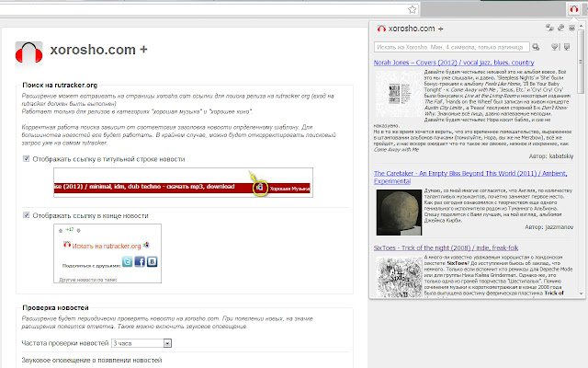Click the "+17" rating in end-of-news preview

click(70, 229)
